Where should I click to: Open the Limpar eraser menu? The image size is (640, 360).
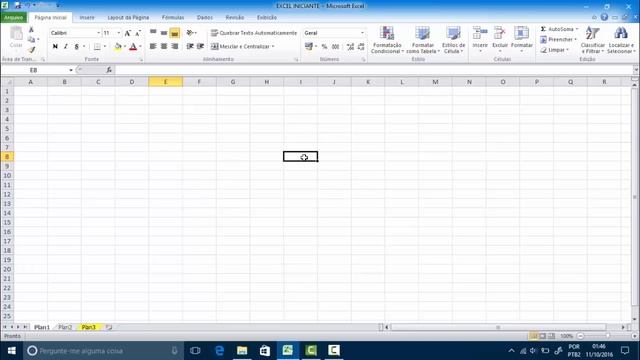[x=554, y=50]
